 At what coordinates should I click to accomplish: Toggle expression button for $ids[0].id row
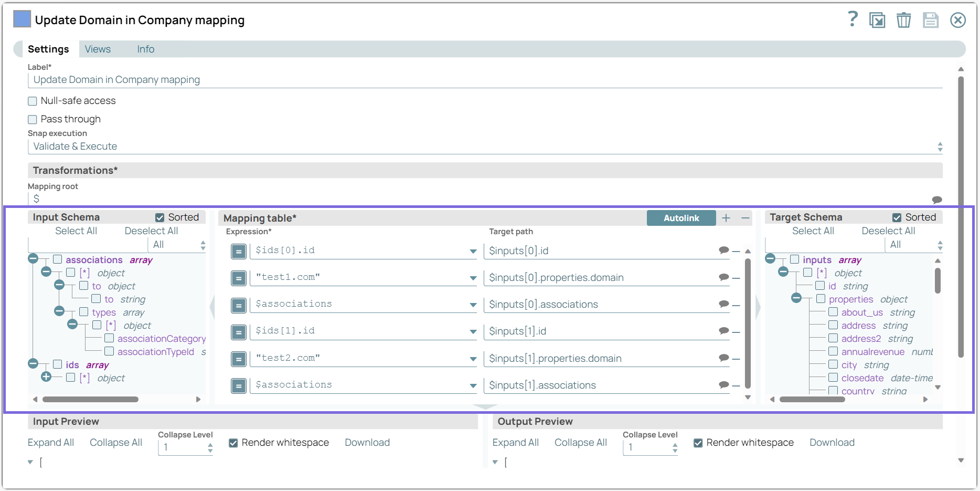click(239, 252)
